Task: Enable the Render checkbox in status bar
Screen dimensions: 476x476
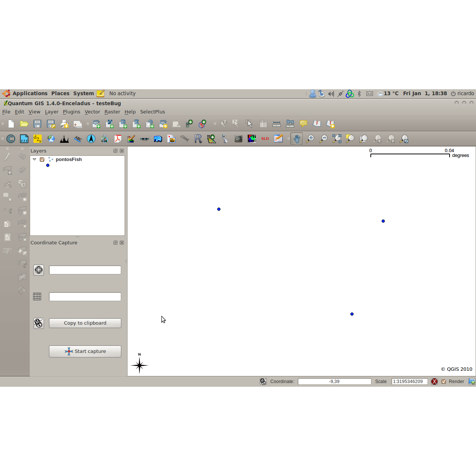Action: [444, 381]
